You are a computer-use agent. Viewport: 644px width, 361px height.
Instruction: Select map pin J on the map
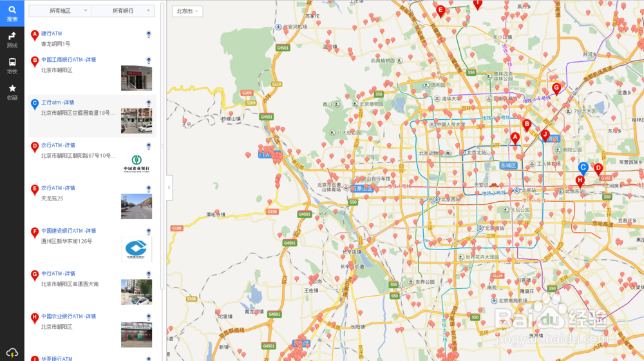(545, 135)
